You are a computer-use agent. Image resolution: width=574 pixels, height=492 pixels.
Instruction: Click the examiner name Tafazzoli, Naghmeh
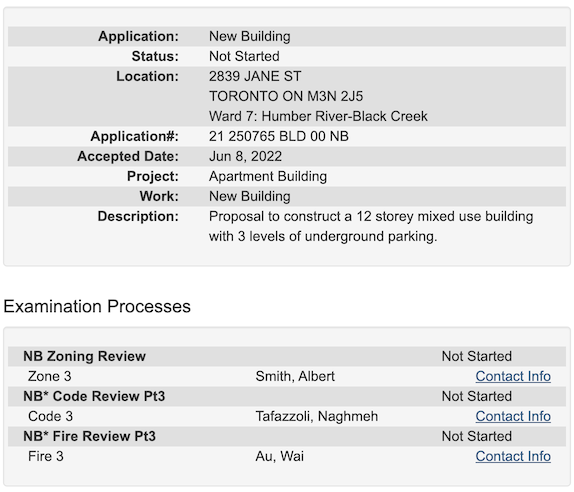[x=317, y=416]
